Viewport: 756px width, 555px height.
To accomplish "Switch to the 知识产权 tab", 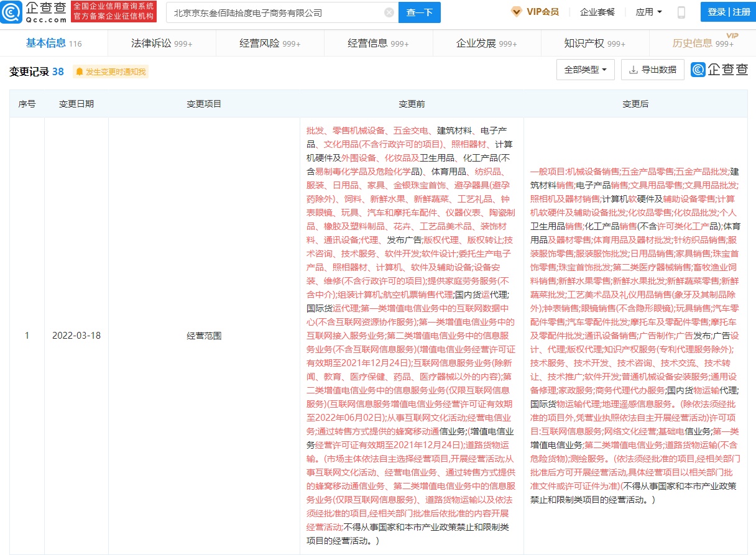I will (594, 43).
